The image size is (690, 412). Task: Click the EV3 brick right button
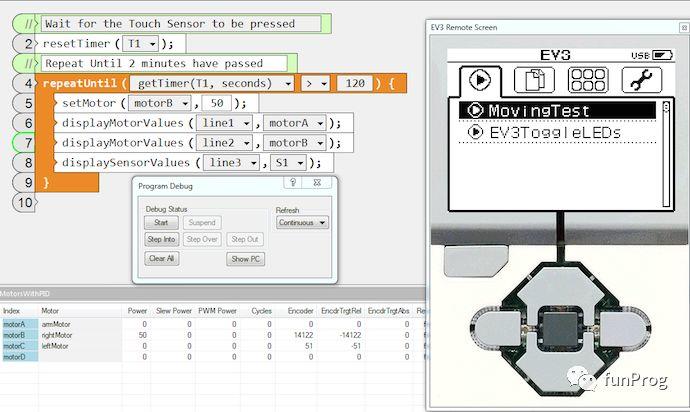point(623,329)
